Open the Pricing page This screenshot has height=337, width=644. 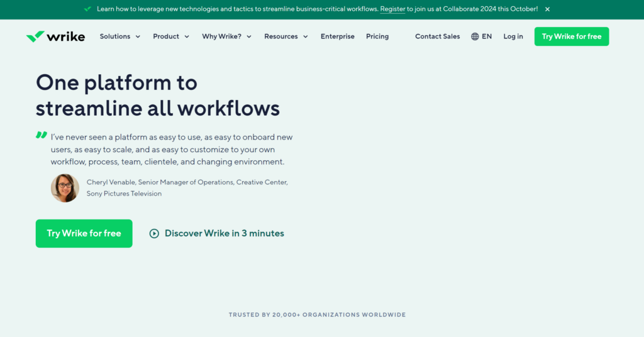[377, 36]
